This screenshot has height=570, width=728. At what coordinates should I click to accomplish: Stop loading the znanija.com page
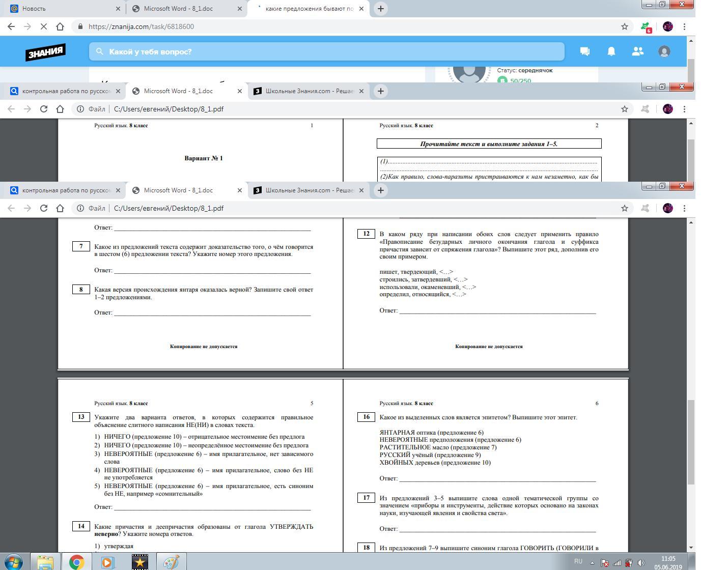pyautogui.click(x=44, y=26)
